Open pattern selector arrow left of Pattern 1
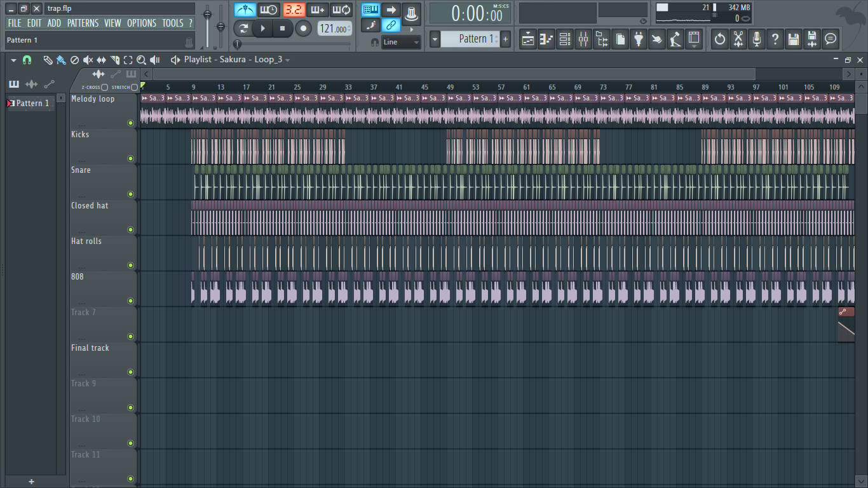868x488 pixels. tap(435, 39)
